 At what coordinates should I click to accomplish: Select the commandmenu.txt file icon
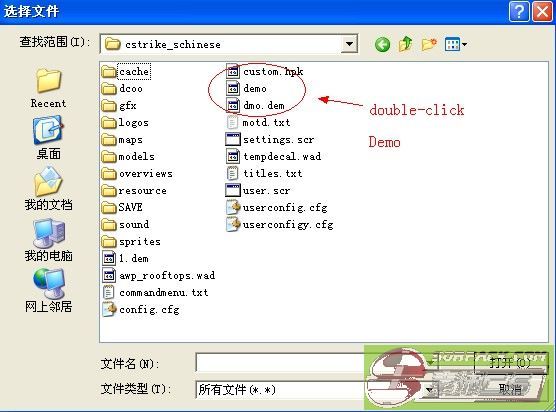point(108,293)
